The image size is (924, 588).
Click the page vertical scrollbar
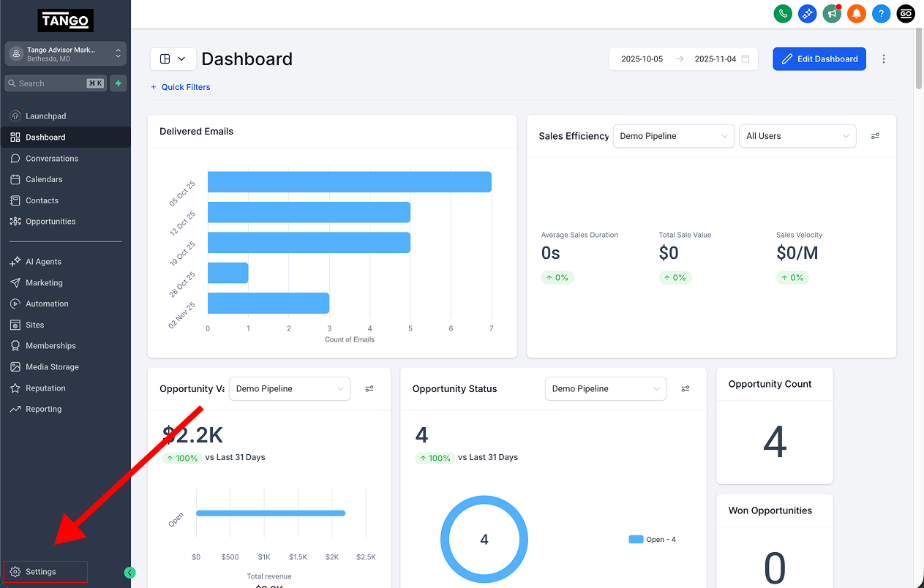(x=919, y=59)
